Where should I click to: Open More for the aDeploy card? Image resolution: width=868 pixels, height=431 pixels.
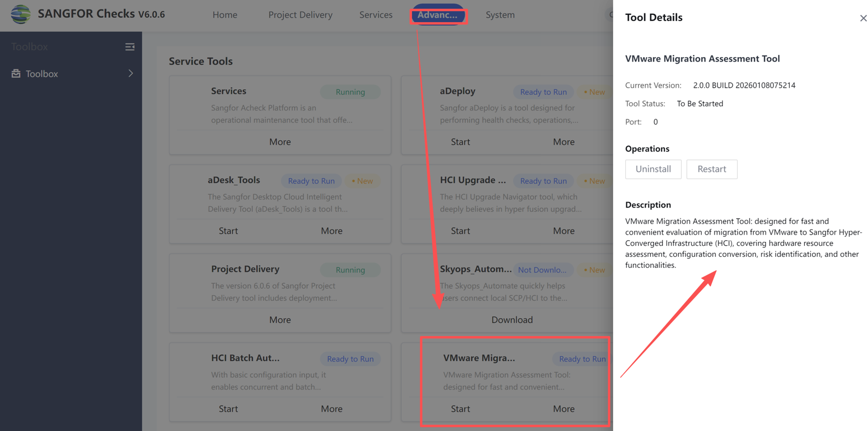pyautogui.click(x=564, y=142)
